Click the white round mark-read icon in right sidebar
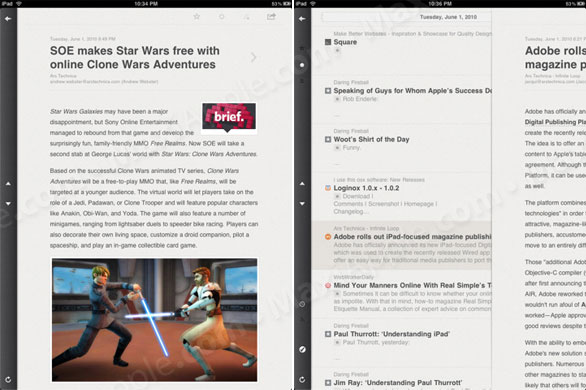 click(x=302, y=350)
